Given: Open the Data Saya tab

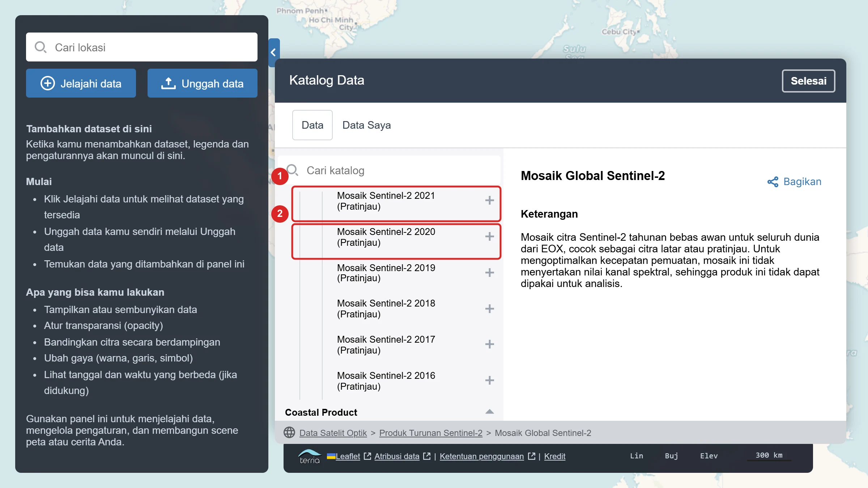Looking at the screenshot, I should (367, 125).
